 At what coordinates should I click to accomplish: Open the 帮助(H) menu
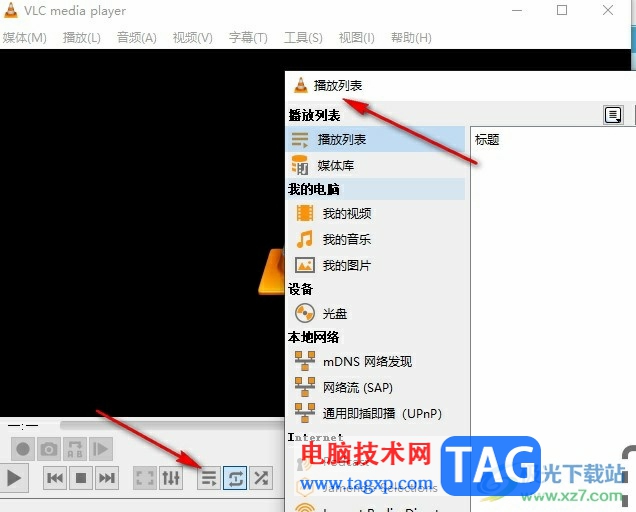pos(411,38)
